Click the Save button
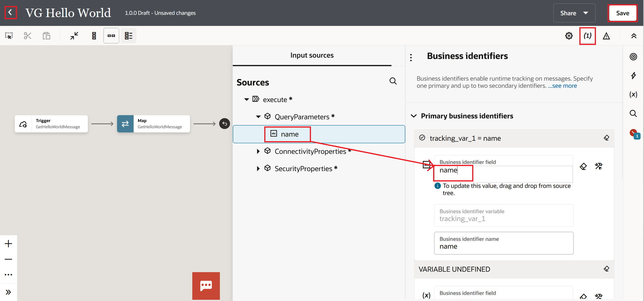The image size is (644, 301). pos(622,13)
